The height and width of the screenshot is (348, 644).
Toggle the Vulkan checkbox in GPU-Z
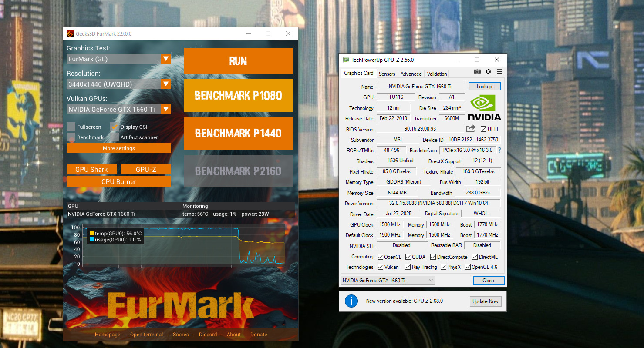(380, 267)
